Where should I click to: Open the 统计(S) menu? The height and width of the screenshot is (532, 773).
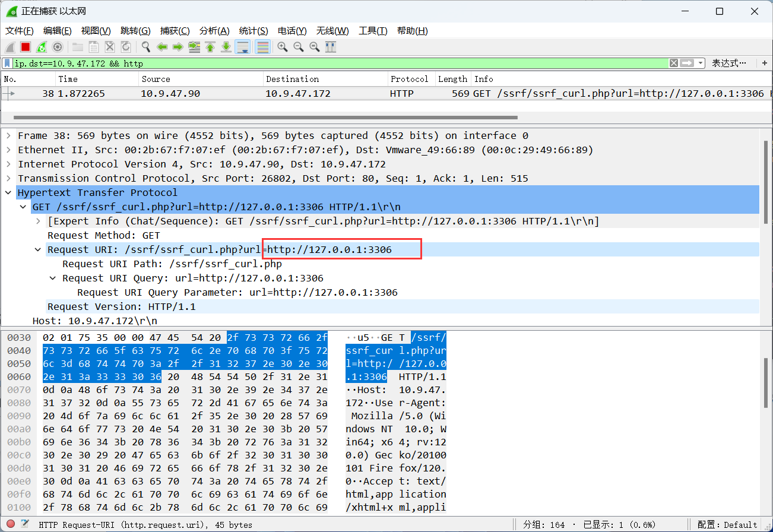[x=254, y=31]
